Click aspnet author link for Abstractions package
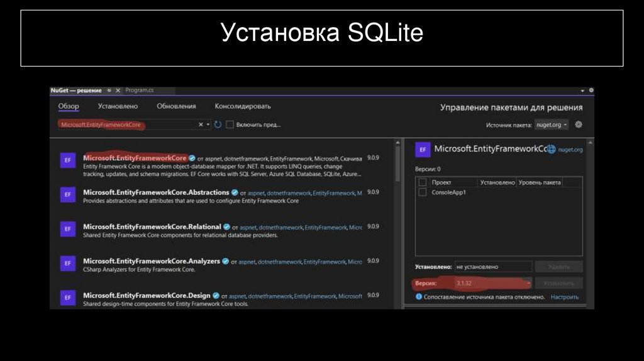 click(x=256, y=193)
